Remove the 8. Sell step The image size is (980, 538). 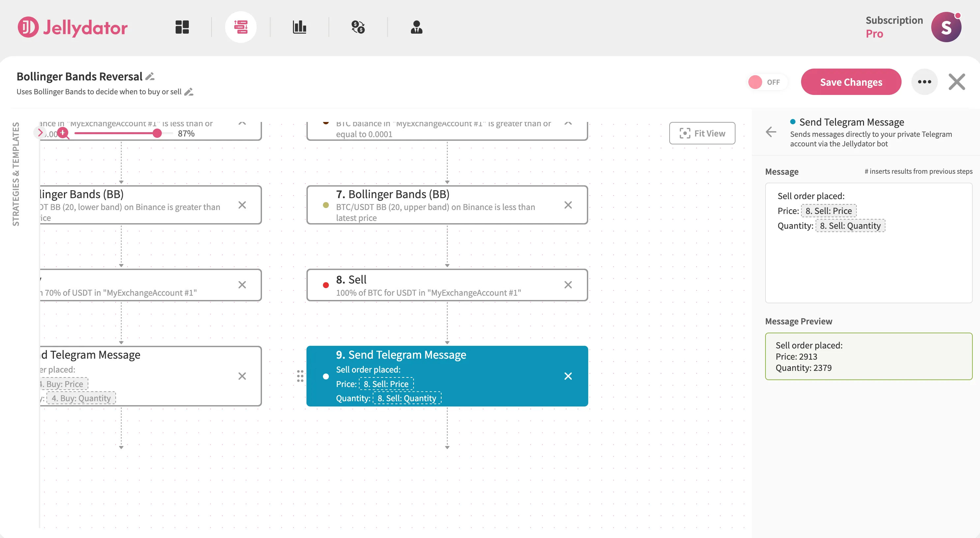click(x=568, y=285)
